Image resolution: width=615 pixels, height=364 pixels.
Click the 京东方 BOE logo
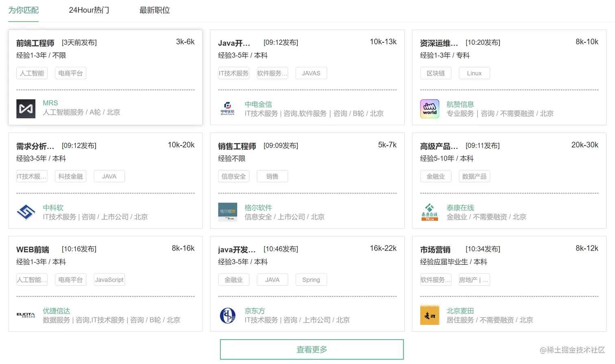point(227,315)
